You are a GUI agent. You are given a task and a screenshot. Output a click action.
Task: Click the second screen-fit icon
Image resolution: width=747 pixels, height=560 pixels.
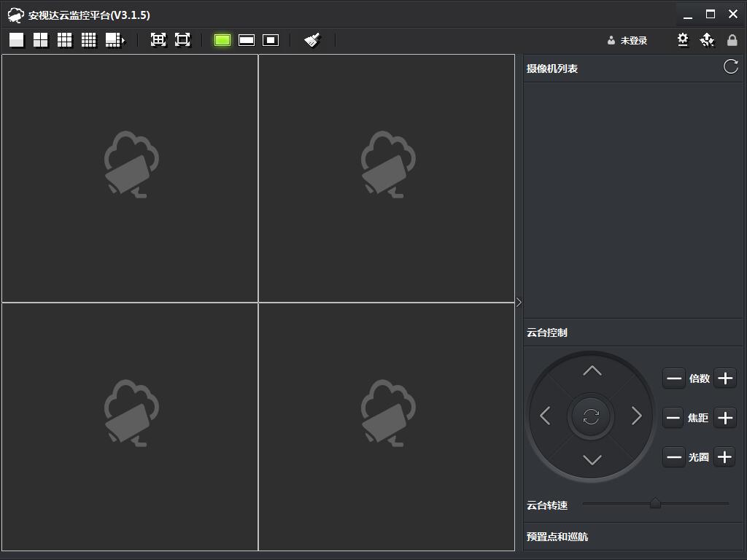pyautogui.click(x=182, y=40)
